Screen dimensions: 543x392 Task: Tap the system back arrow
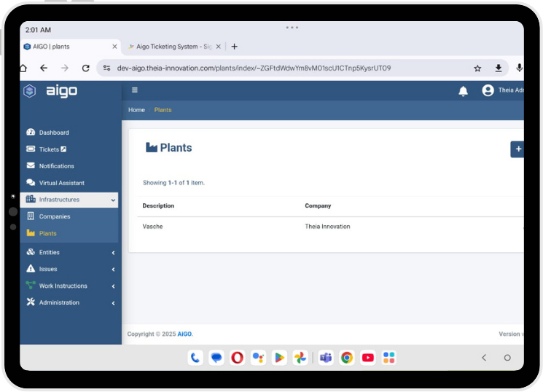tap(484, 358)
